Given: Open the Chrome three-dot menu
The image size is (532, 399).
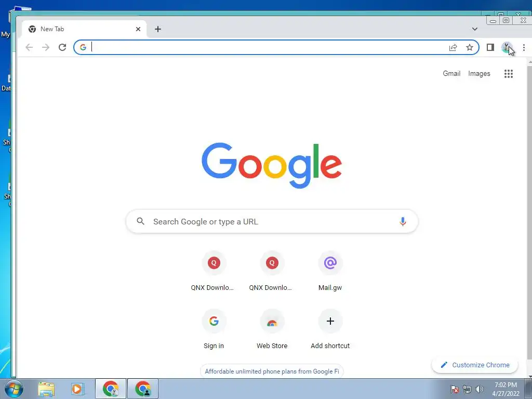Looking at the screenshot, I should pyautogui.click(x=524, y=47).
